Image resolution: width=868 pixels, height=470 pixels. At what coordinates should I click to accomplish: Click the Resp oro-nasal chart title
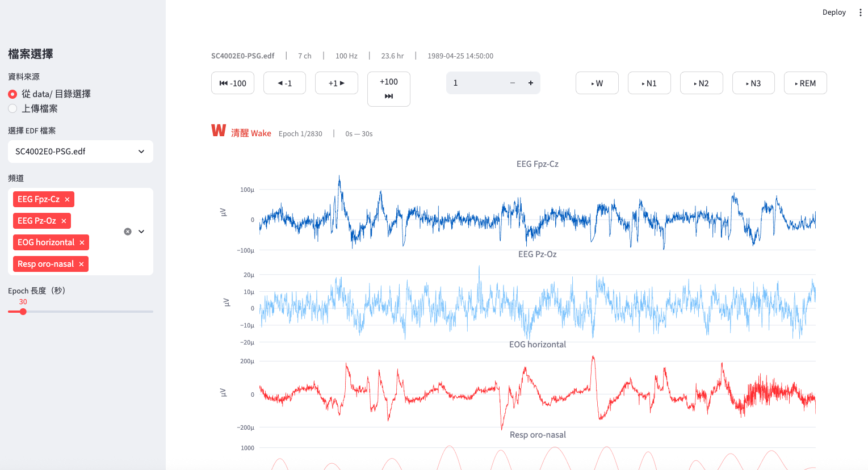click(538, 435)
